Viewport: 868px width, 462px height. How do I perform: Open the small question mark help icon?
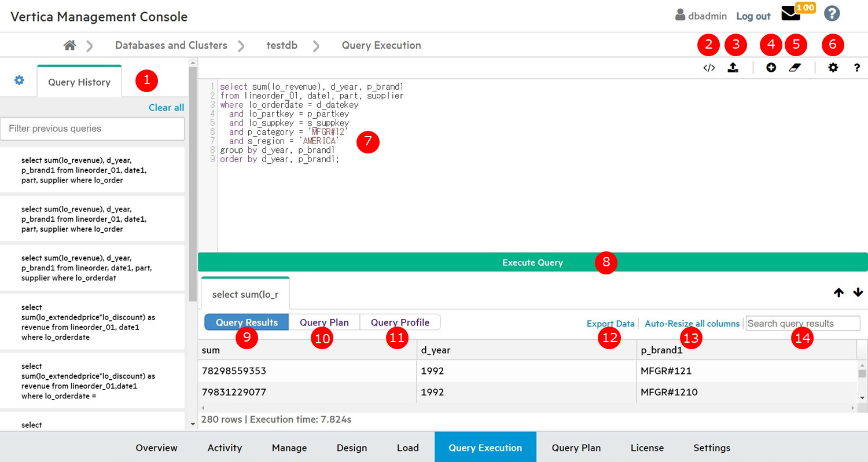[857, 68]
